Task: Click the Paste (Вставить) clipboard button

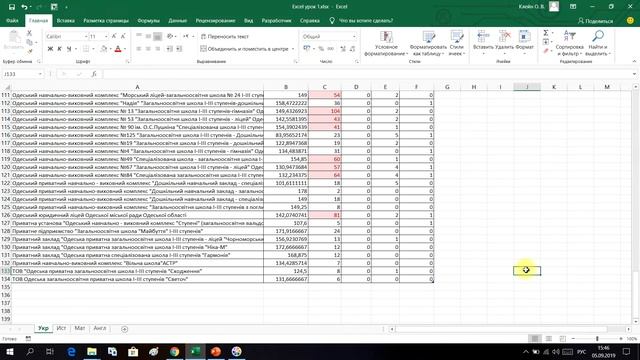Action: tap(14, 41)
